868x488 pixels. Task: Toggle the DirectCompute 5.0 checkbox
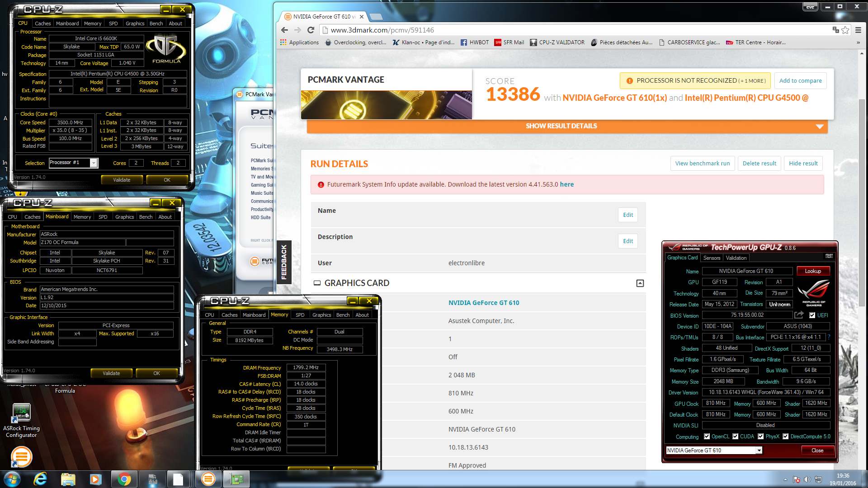(x=786, y=436)
